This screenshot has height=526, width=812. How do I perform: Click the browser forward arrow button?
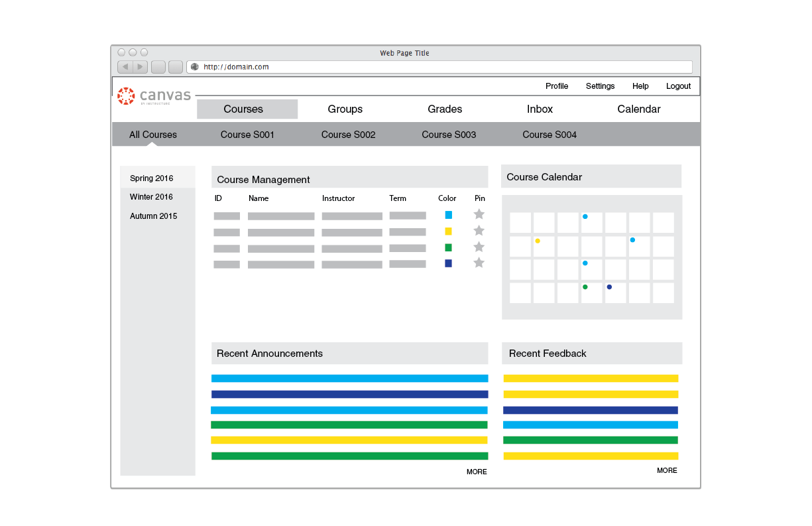[141, 67]
